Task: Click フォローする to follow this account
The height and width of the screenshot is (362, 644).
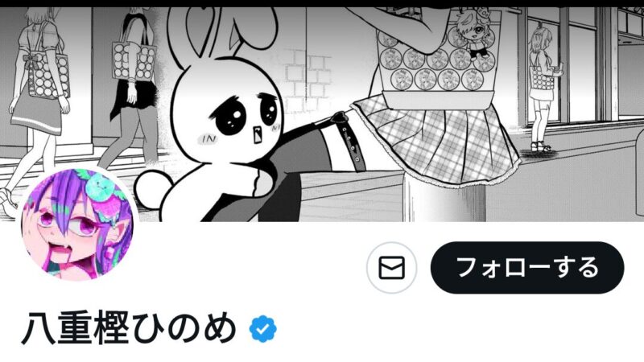Action: tap(527, 268)
